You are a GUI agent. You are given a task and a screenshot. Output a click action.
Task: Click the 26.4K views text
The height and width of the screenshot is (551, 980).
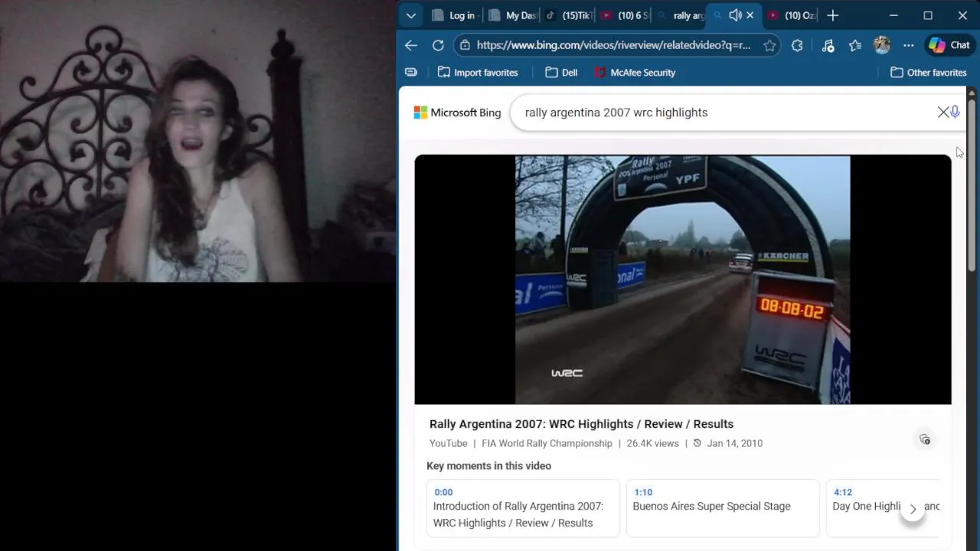[652, 443]
